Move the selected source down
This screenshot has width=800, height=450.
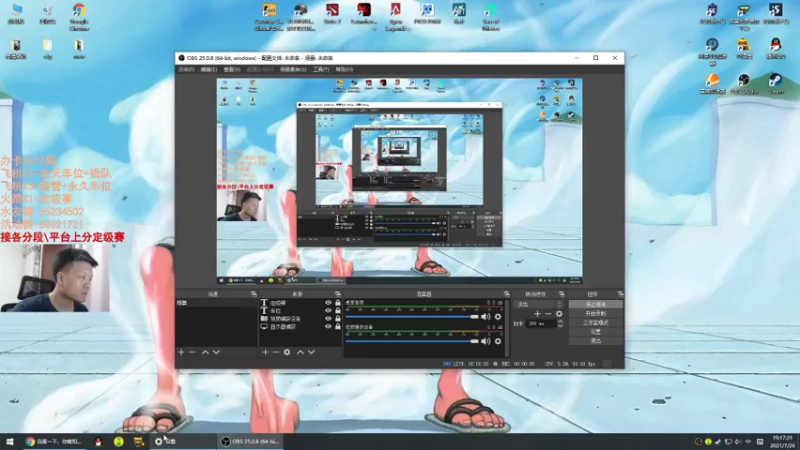pyautogui.click(x=311, y=352)
